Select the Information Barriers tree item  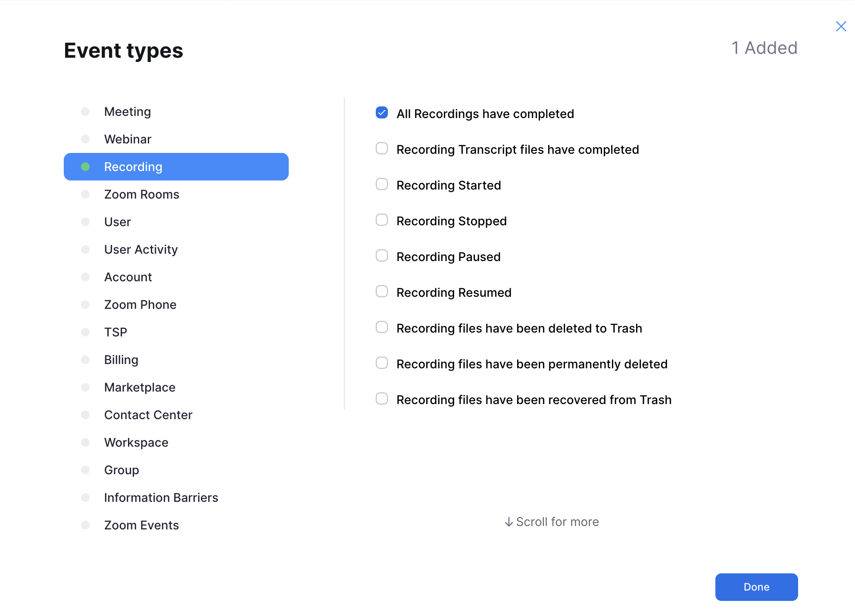click(161, 497)
